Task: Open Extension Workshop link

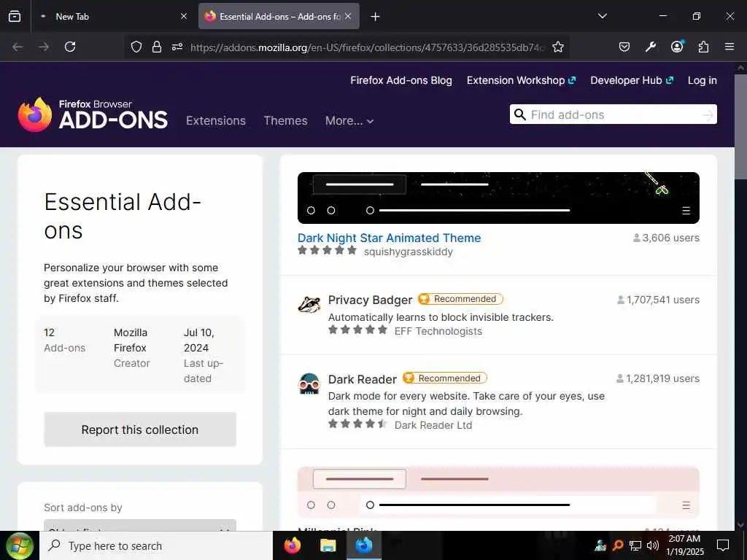Action: 521,80
